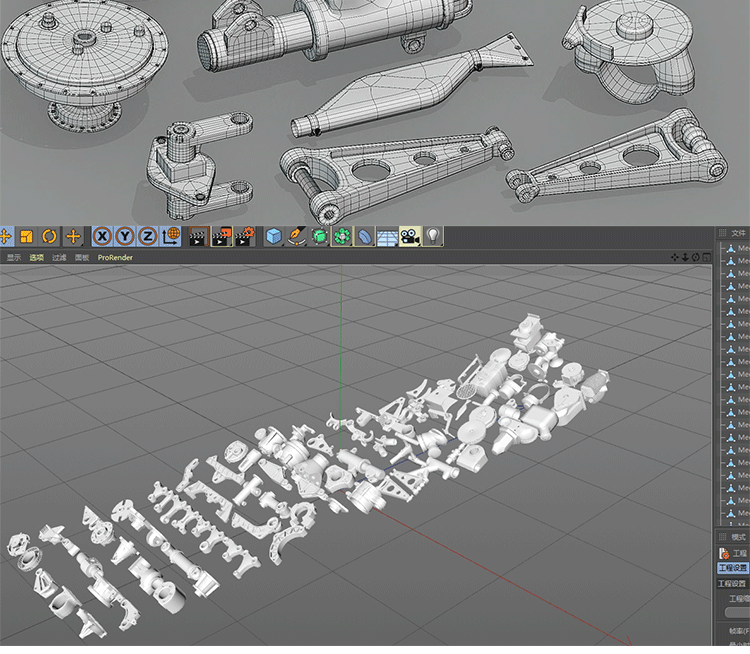Screen dimensions: 750x654
Task: Click the coordinate system globe icon
Action: [170, 237]
